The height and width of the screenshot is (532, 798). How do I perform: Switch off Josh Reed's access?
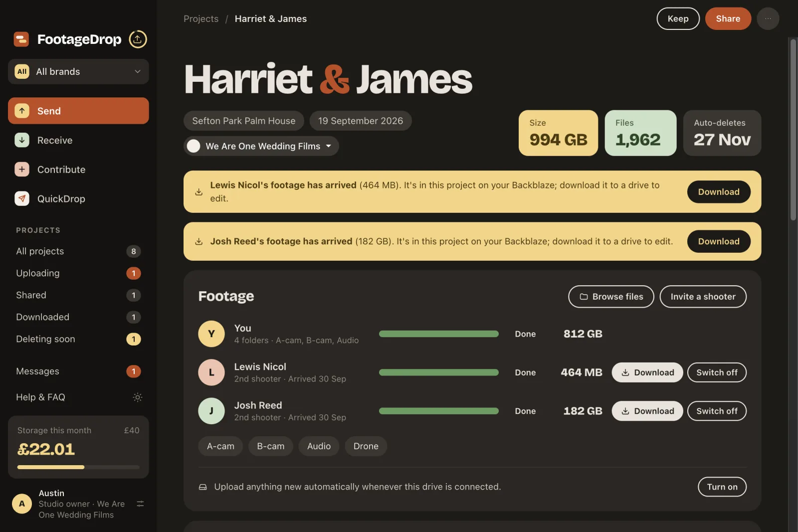tap(717, 411)
